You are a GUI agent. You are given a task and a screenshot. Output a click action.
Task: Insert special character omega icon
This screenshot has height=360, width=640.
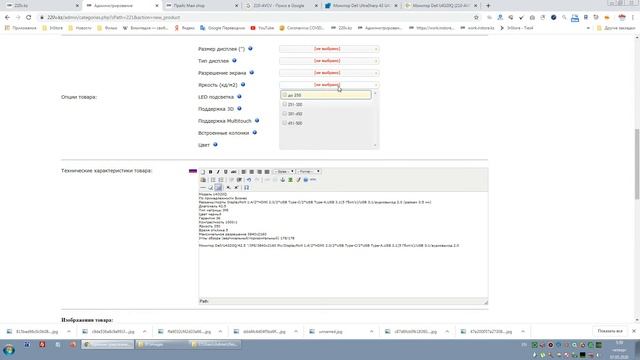[247, 187]
